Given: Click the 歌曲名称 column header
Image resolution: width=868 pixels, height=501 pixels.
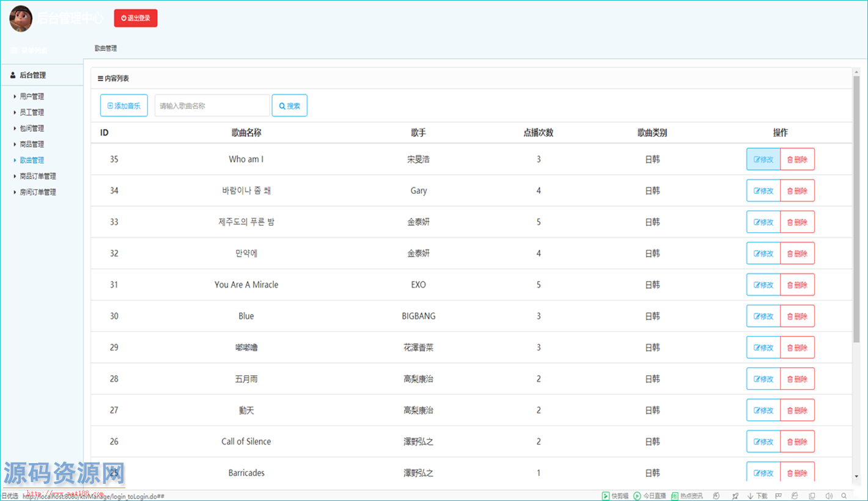Looking at the screenshot, I should [246, 133].
